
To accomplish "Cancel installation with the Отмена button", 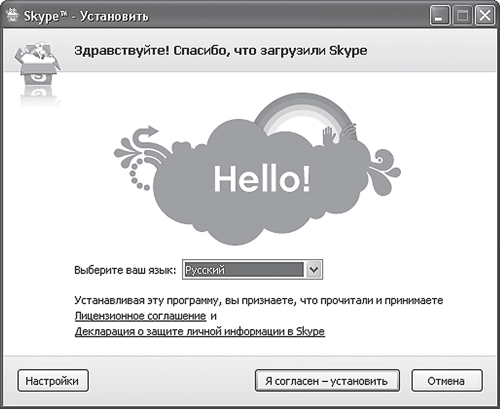I will click(447, 380).
